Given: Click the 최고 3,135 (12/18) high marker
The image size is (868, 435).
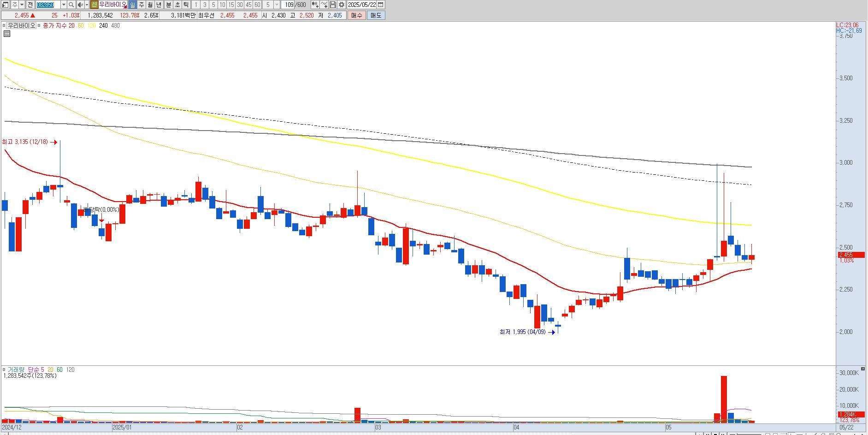Looking at the screenshot, I should click(30, 142).
